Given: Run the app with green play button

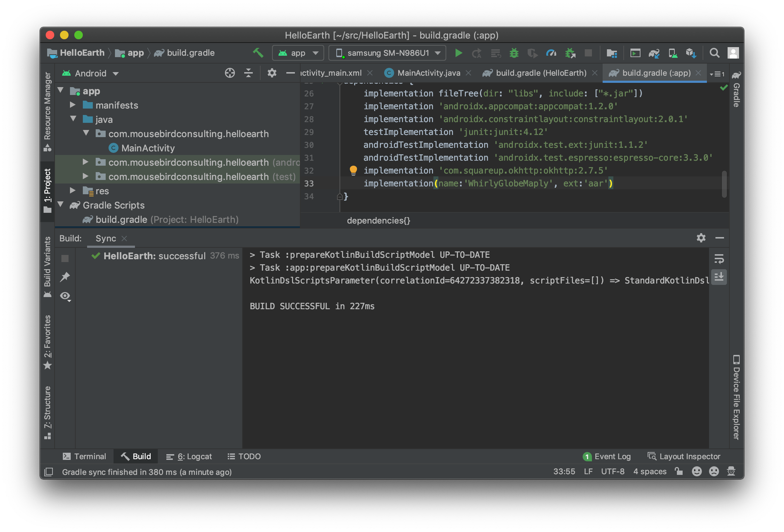Looking at the screenshot, I should pos(458,53).
